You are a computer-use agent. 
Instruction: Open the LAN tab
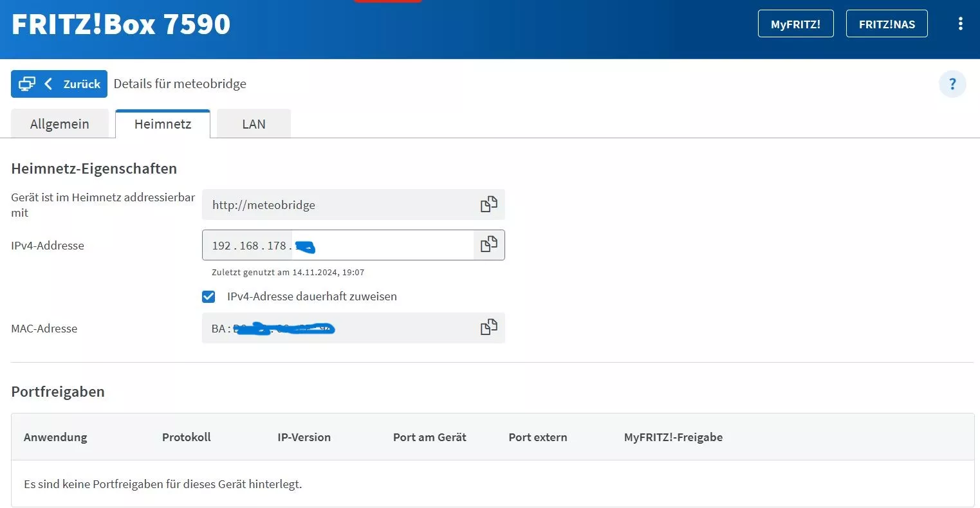(x=254, y=124)
